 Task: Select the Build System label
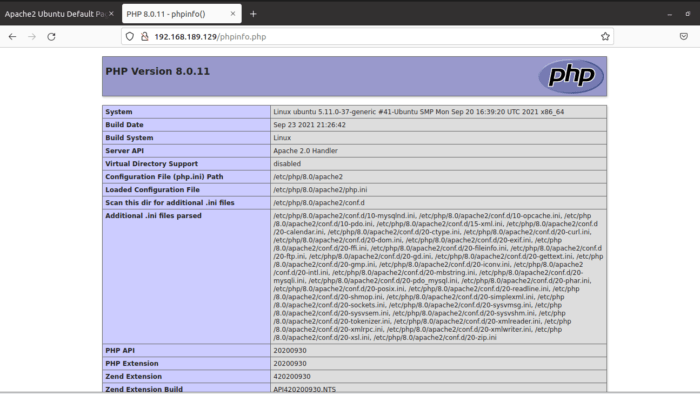pos(129,137)
